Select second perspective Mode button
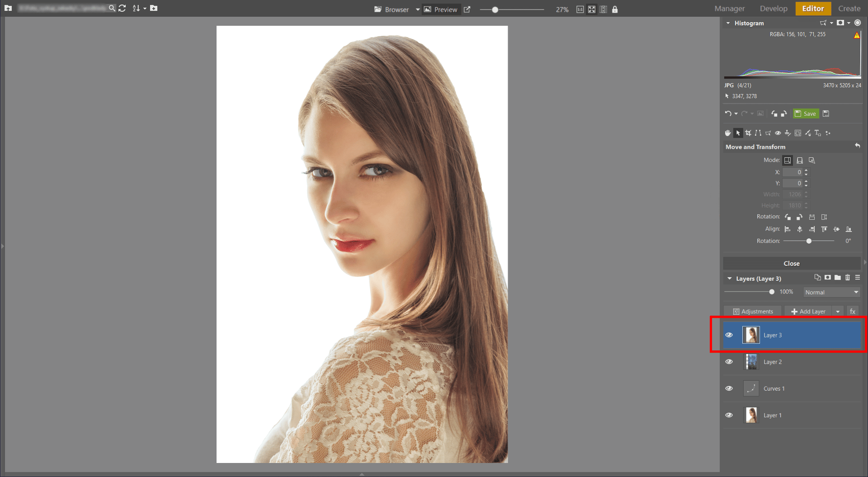868x477 pixels. pyautogui.click(x=800, y=160)
